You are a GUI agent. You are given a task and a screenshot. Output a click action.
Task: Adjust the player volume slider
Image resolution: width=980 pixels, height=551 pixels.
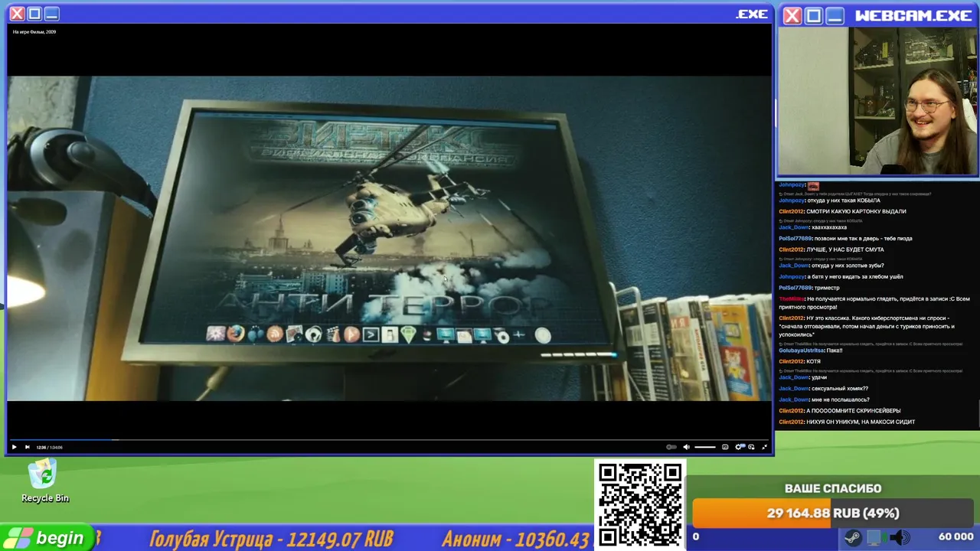coord(705,447)
